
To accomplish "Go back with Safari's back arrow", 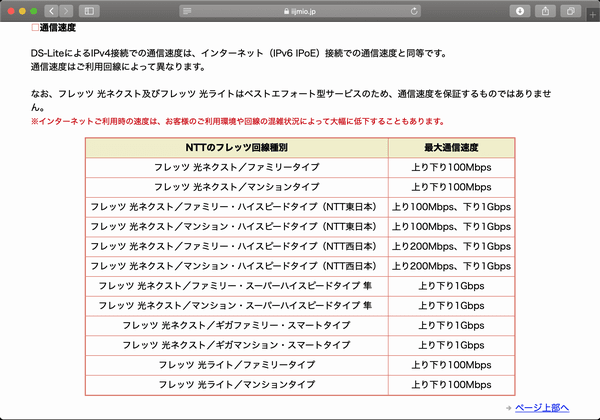I will click(51, 11).
